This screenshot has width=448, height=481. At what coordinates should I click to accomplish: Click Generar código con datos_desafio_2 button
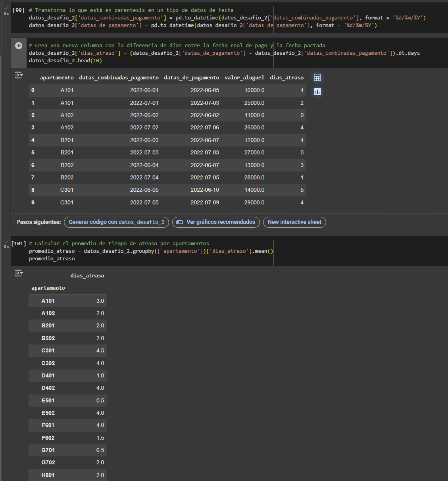[x=117, y=222]
